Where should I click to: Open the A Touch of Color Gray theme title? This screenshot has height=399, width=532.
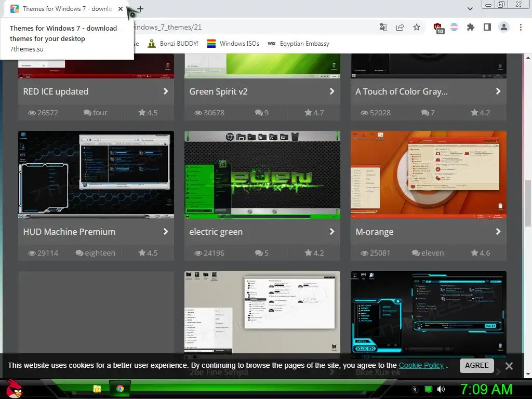[402, 91]
